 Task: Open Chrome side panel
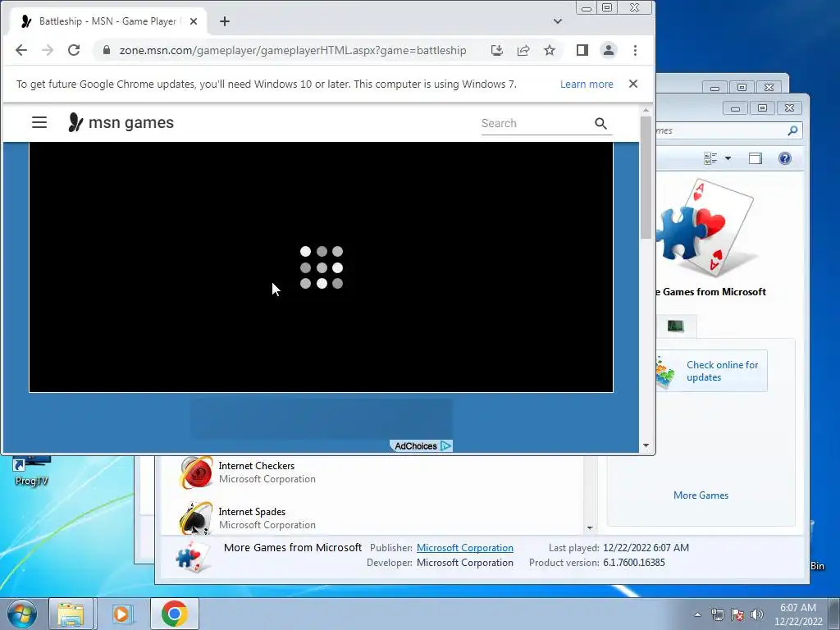tap(582, 50)
